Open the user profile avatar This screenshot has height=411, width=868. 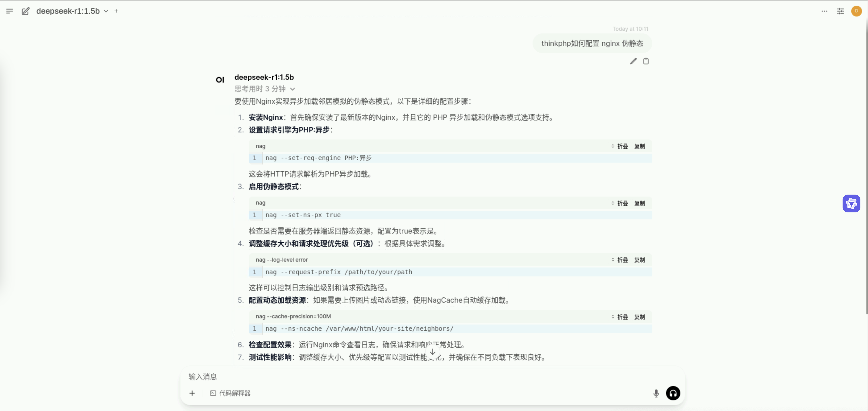click(856, 11)
